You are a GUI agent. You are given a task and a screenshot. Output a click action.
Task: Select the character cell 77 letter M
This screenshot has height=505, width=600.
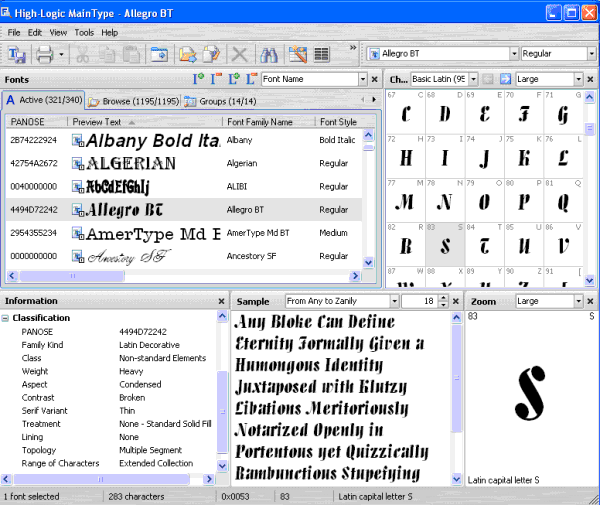click(405, 200)
